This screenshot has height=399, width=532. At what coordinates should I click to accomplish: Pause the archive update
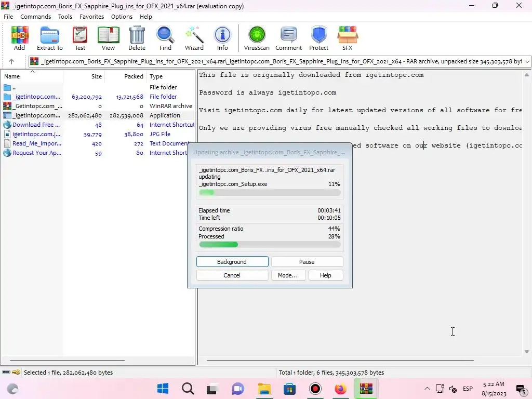[x=307, y=262]
